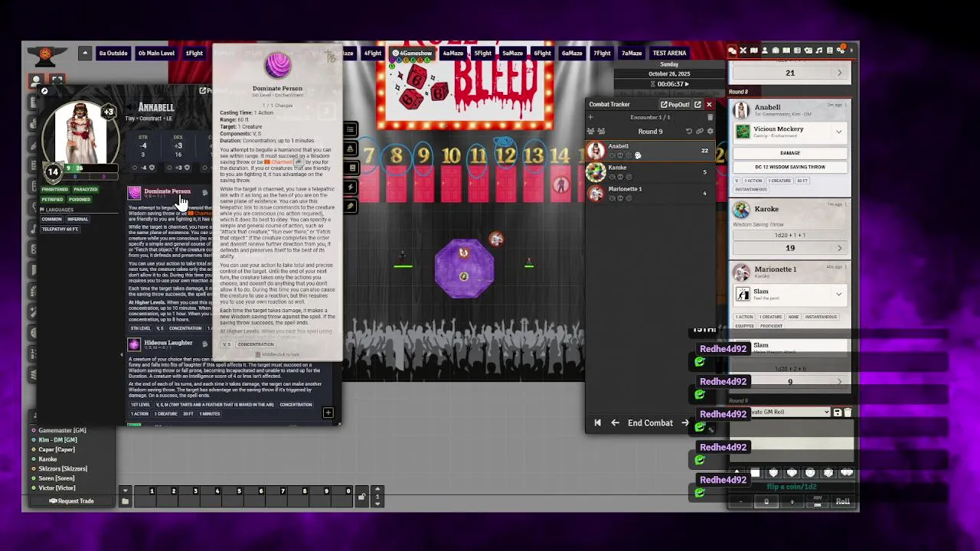Increase the dice tray modifier with plus
Screen dimensions: 980x551
coord(792,501)
